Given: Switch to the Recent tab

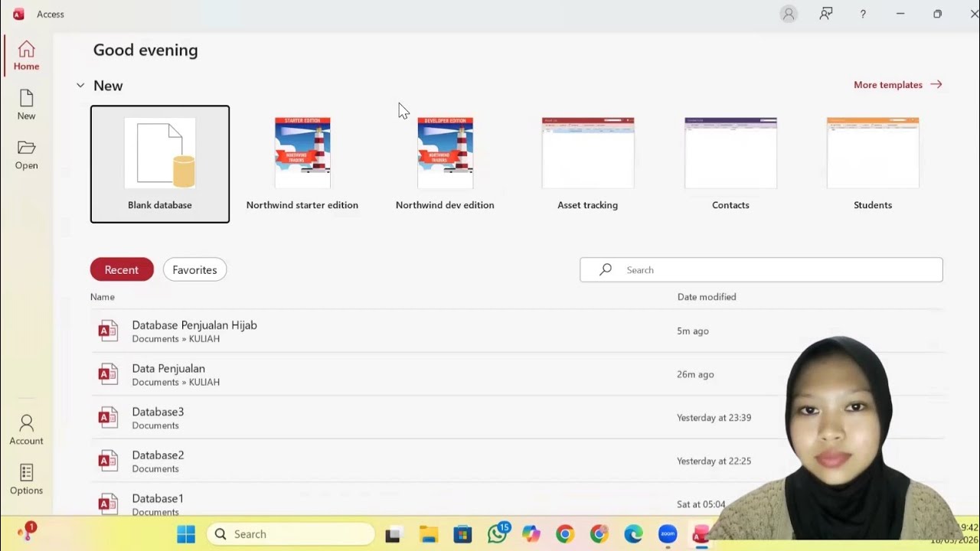Looking at the screenshot, I should coord(122,269).
